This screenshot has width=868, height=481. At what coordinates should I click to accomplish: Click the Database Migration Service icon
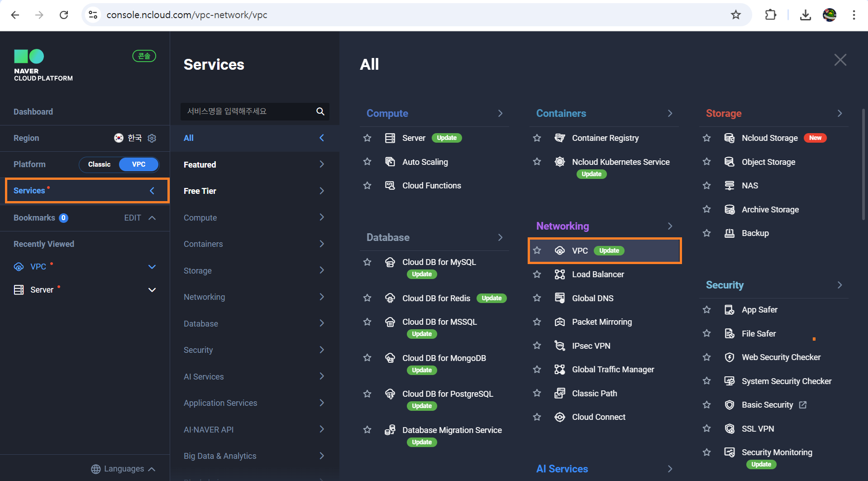[x=390, y=430]
